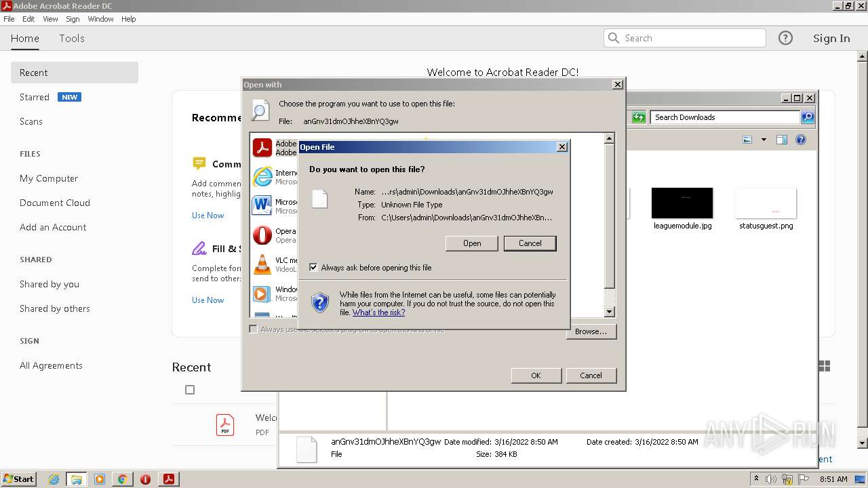Click the volume icon in system tray

771,479
